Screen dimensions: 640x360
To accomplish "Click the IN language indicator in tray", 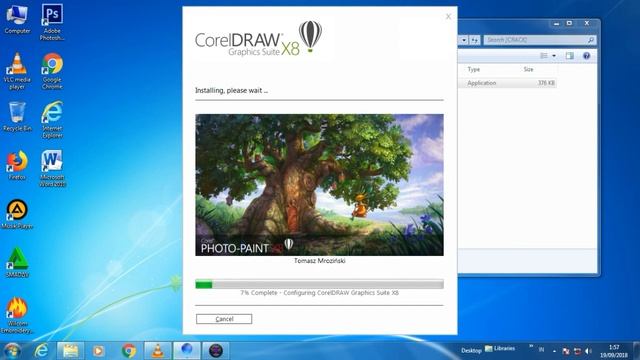I will tap(541, 349).
